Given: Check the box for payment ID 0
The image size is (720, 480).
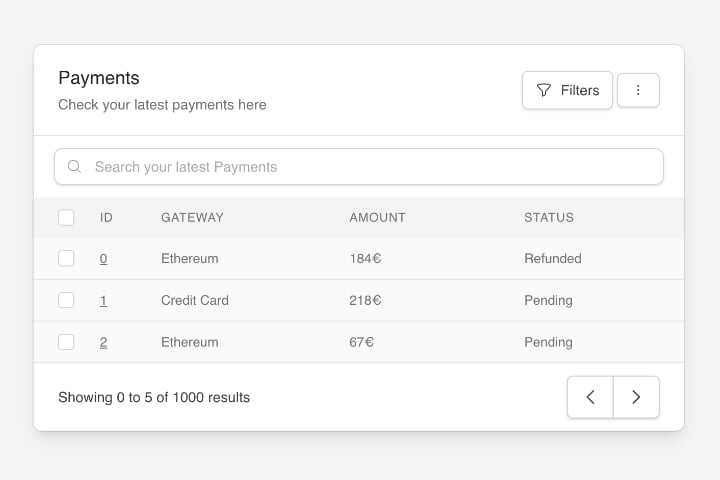Looking at the screenshot, I should point(66,258).
